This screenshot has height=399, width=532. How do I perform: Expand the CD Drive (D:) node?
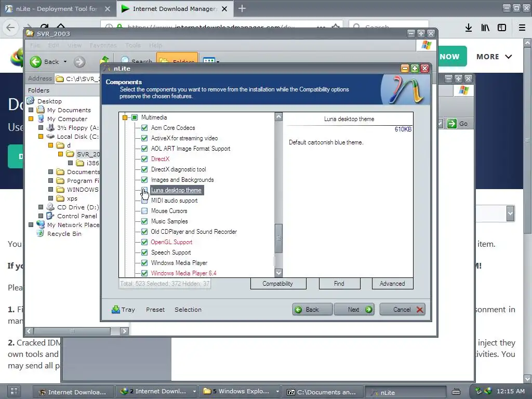click(41, 207)
